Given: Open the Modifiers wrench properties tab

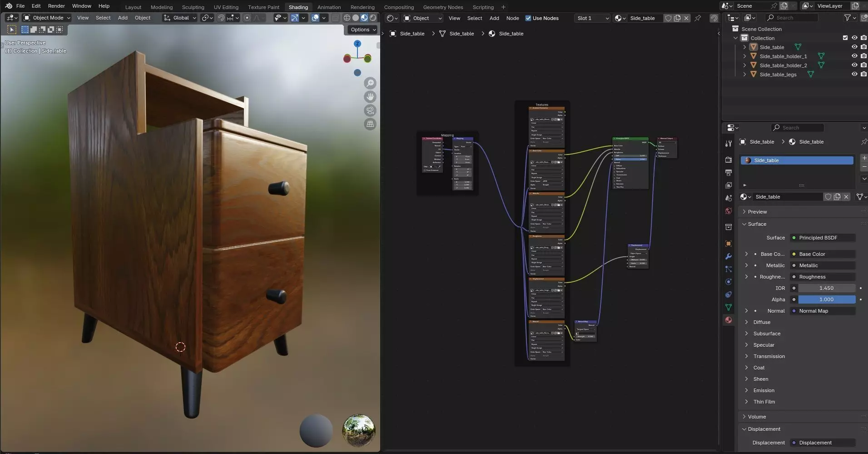Looking at the screenshot, I should 729,256.
